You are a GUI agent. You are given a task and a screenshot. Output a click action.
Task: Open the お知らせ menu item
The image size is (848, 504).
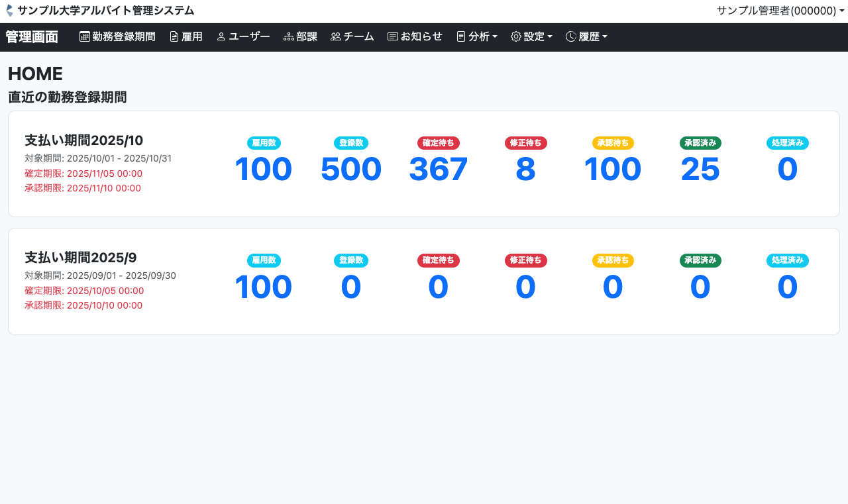[x=415, y=36]
